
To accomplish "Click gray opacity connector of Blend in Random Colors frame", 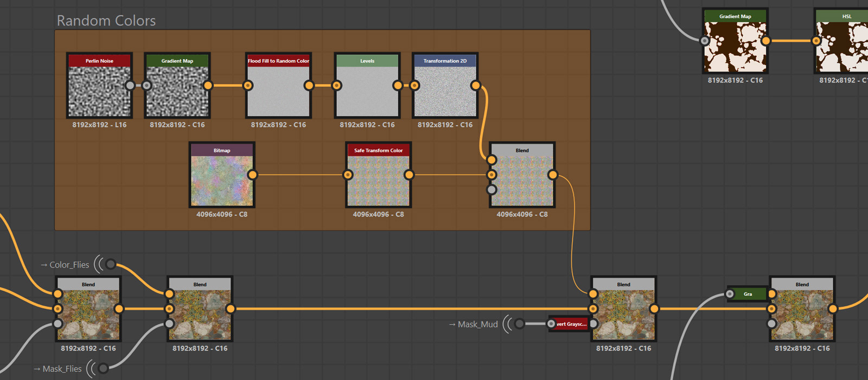I will [x=492, y=189].
